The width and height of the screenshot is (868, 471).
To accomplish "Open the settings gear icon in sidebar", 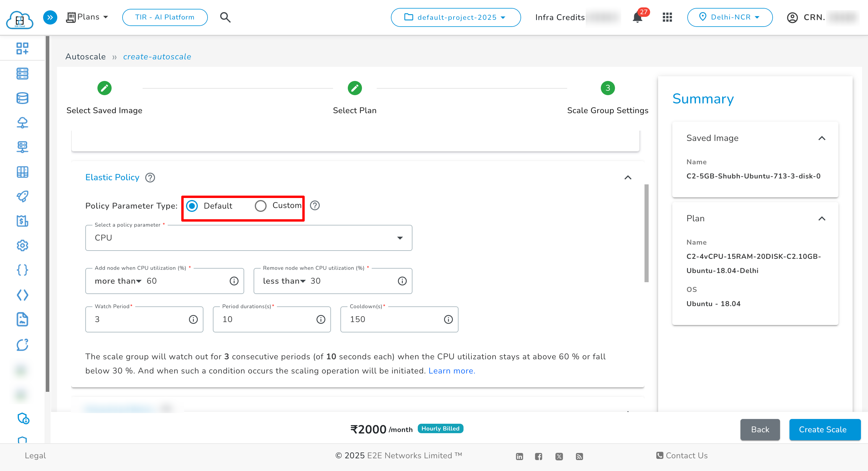I will pyautogui.click(x=22, y=246).
